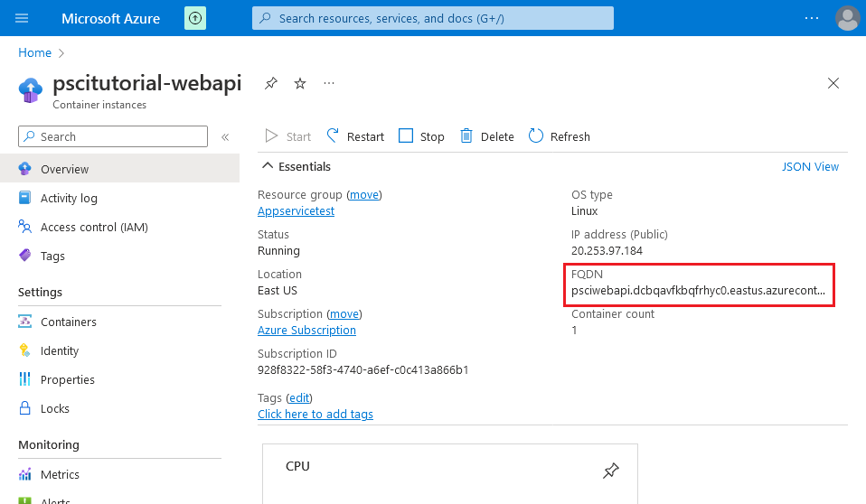
Task: Close the container instance blade
Action: (x=833, y=83)
